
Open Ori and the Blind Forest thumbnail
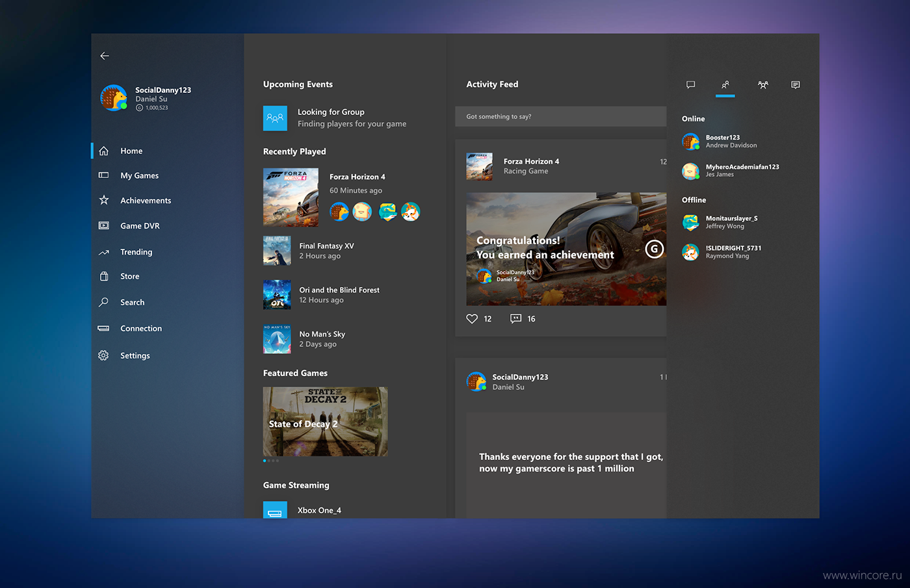[277, 295]
